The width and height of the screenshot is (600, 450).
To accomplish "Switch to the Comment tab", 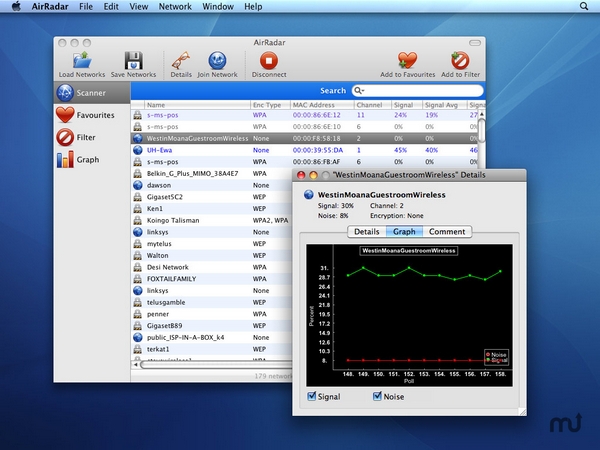I will pos(446,232).
